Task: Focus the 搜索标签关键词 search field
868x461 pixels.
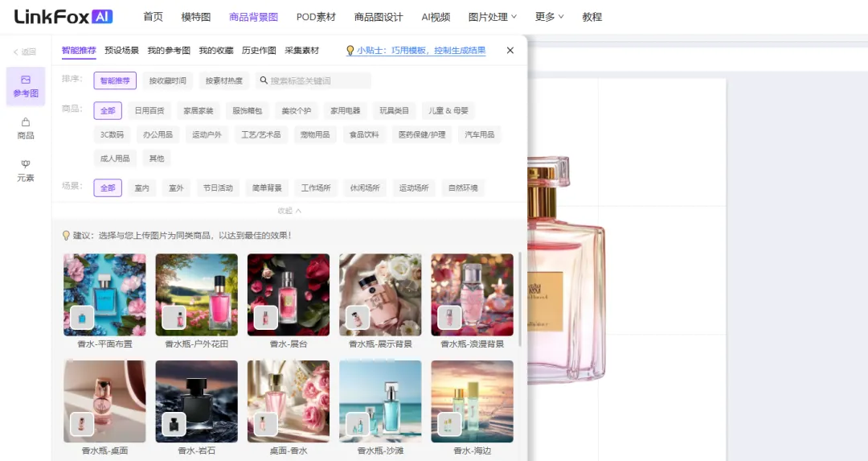Action: click(313, 80)
